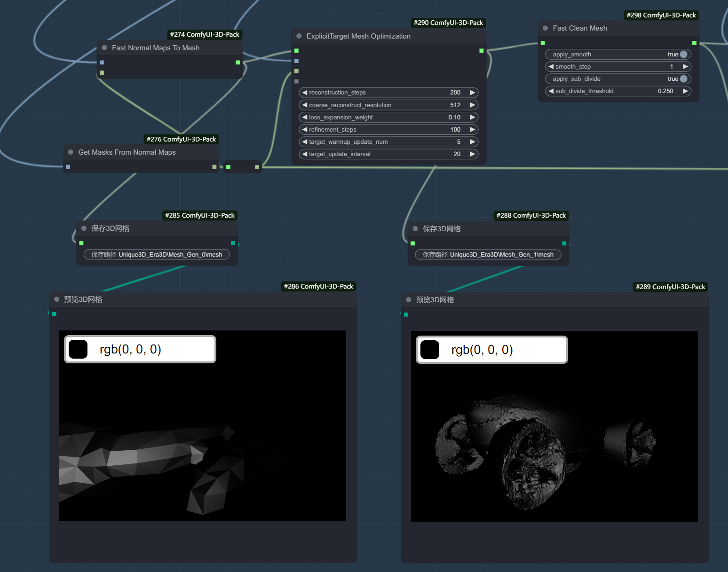The width and height of the screenshot is (728, 572).
Task: Increase reconstruction_steps with right arrow
Action: 473,93
